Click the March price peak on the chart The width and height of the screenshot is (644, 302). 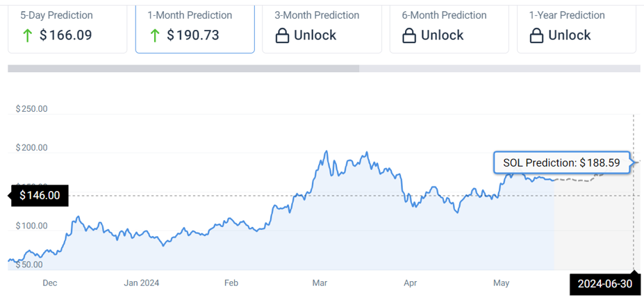click(x=326, y=151)
